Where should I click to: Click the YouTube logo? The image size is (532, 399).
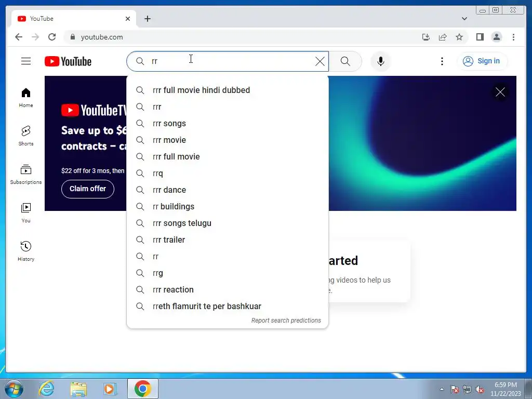(x=68, y=61)
